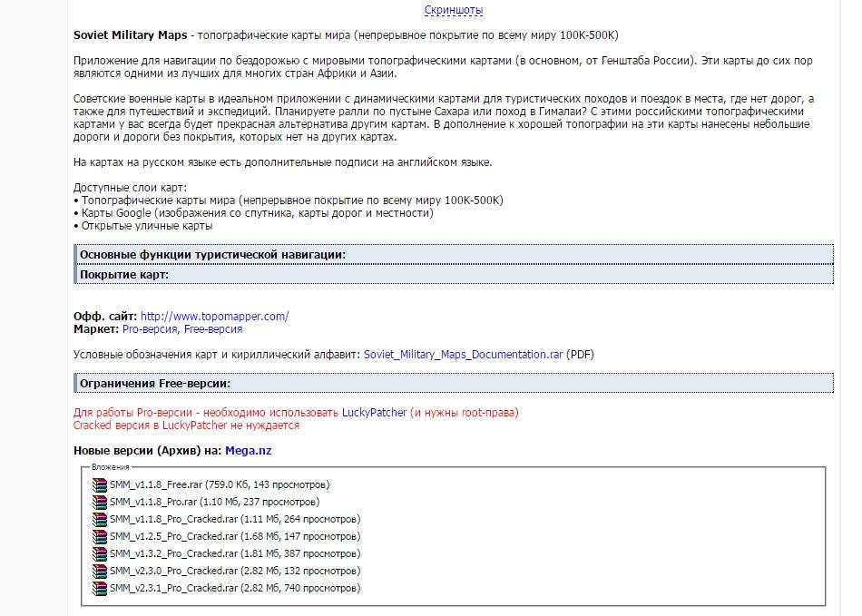Click the RAR icon for SMM_v2.3.0_Pro_Cracked.rar
This screenshot has width=862, height=616.
click(100, 571)
